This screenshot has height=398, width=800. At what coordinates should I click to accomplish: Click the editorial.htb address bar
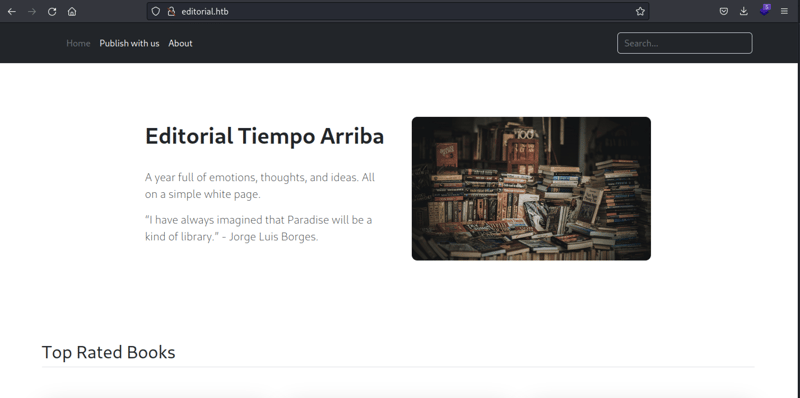coord(398,11)
